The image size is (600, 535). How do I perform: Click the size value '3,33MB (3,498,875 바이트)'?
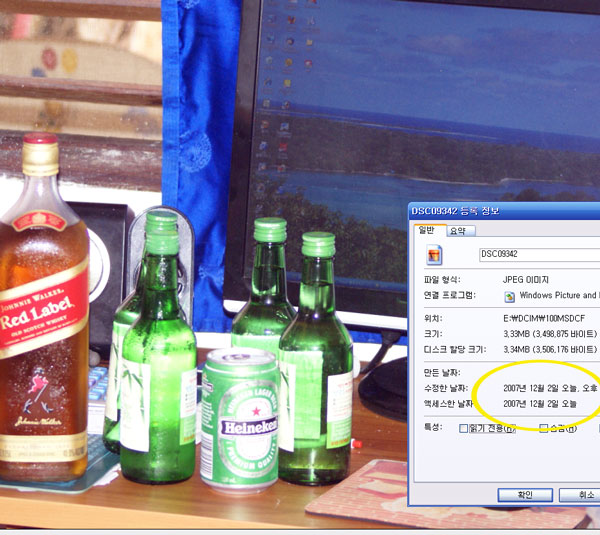tap(549, 334)
